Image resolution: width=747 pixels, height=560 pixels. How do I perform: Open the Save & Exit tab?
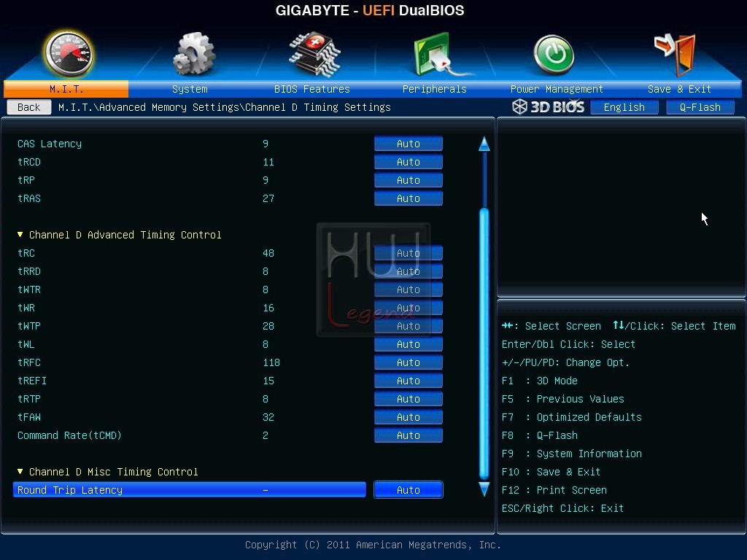[x=679, y=89]
